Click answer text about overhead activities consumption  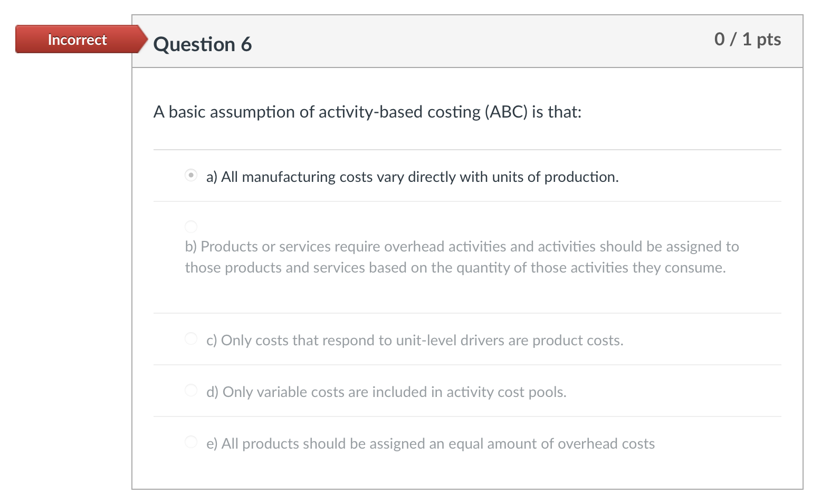(461, 257)
